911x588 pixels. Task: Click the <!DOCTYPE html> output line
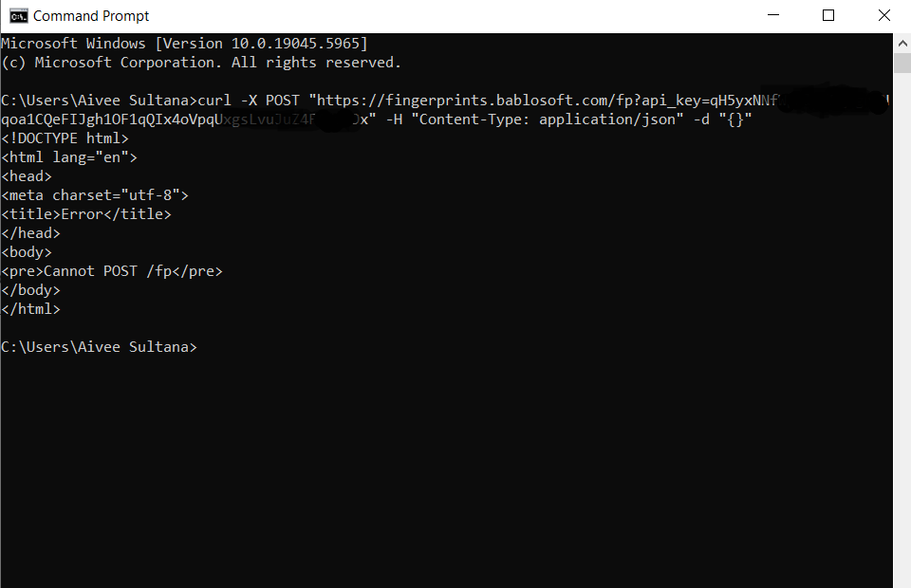pos(65,138)
